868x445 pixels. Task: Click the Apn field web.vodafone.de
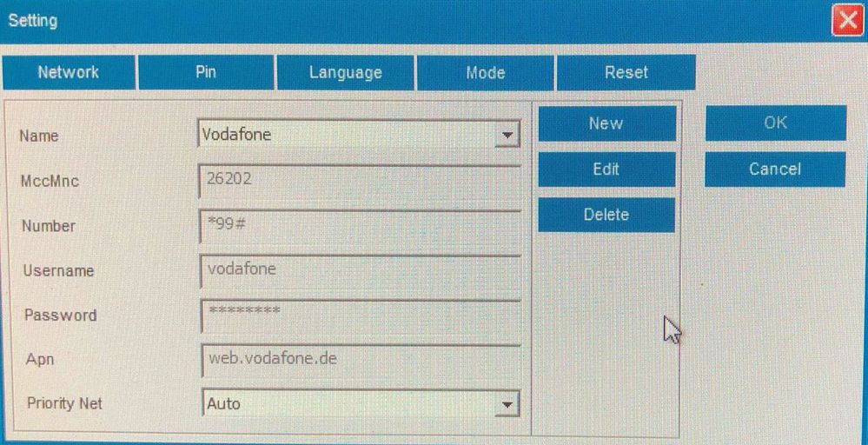pos(361,361)
